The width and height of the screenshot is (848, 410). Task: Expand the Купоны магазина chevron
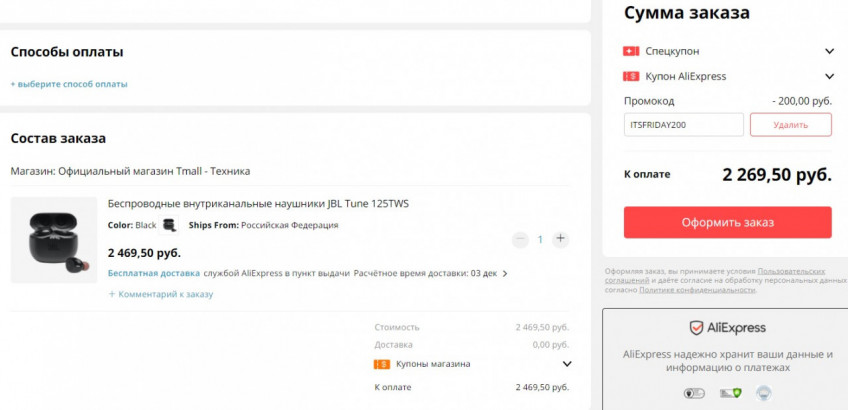pyautogui.click(x=567, y=364)
